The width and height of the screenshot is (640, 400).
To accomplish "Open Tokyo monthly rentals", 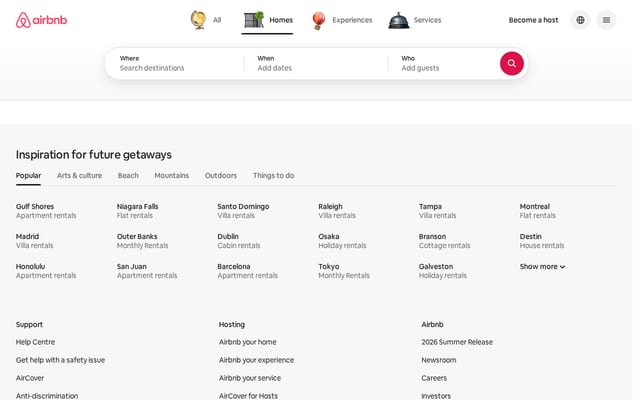I will click(344, 271).
